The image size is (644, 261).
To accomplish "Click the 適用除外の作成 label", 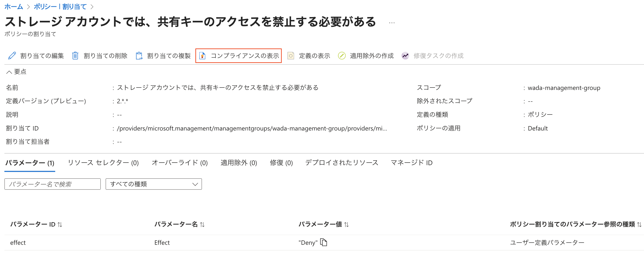I will [x=372, y=55].
